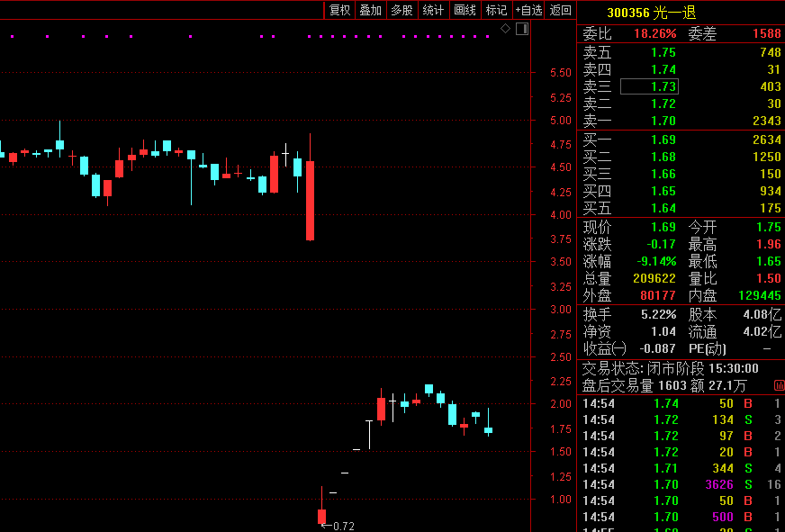The image size is (785, 532).
Task: Click 买一 price 1.69
Action: (x=663, y=140)
